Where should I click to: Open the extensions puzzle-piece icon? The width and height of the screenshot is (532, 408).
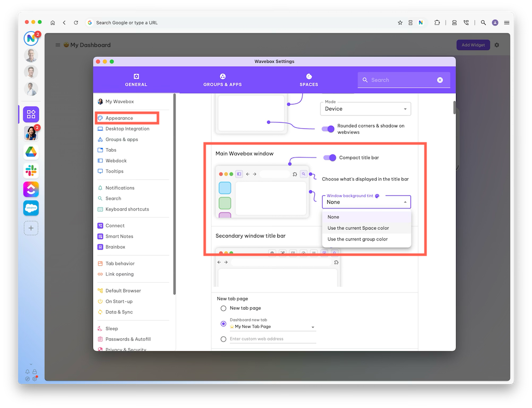(437, 23)
